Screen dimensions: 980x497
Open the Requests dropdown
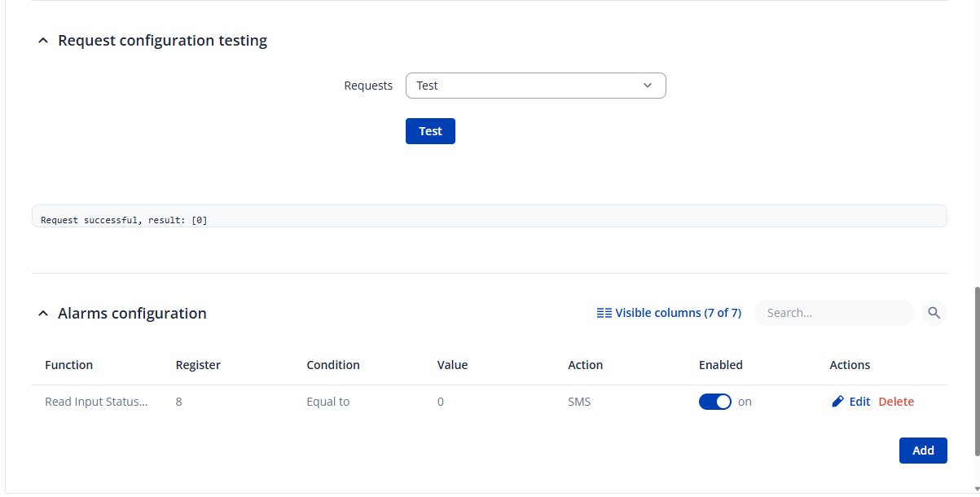tap(535, 86)
